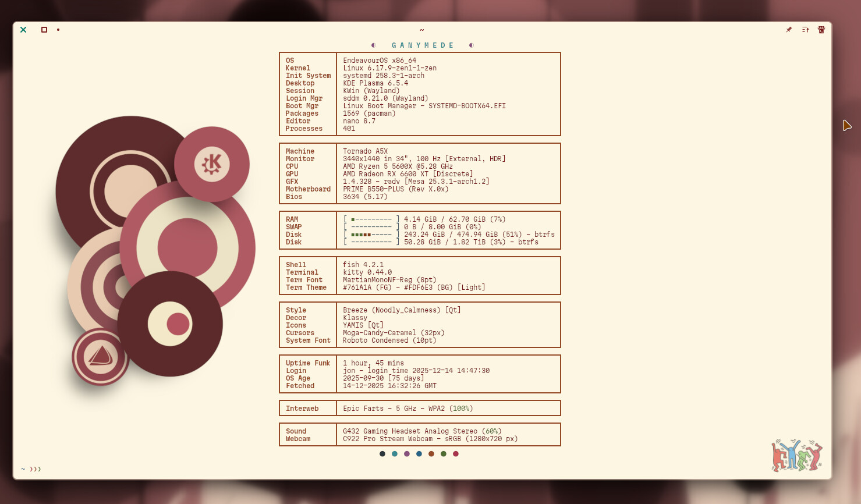
Task: Click the half-moon icon left of GANYMEDE
Action: click(374, 45)
